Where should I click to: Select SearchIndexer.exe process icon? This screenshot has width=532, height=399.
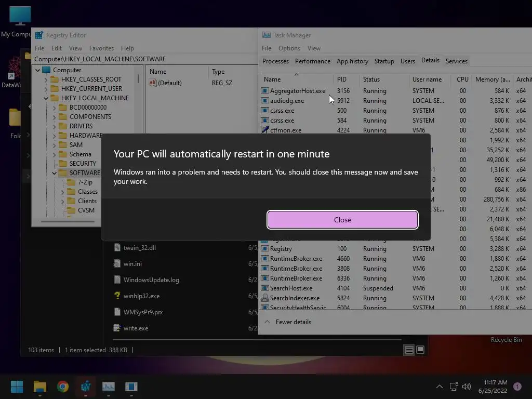[x=264, y=298]
